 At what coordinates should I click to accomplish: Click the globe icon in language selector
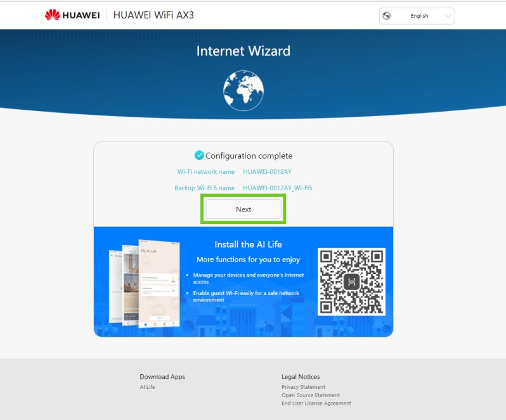pos(387,16)
